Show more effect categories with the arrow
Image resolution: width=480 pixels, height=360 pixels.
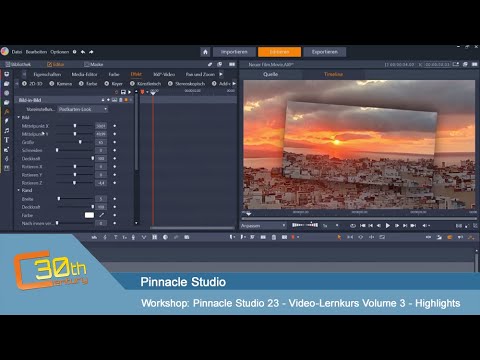coord(234,84)
